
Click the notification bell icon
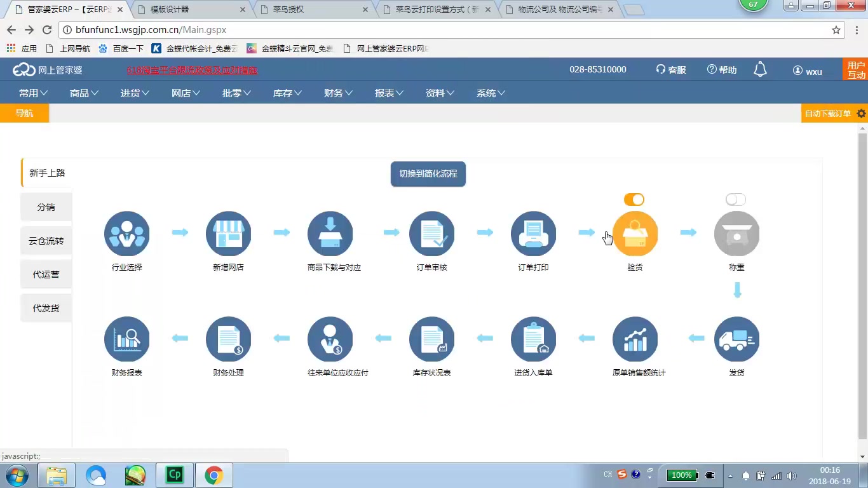(760, 70)
